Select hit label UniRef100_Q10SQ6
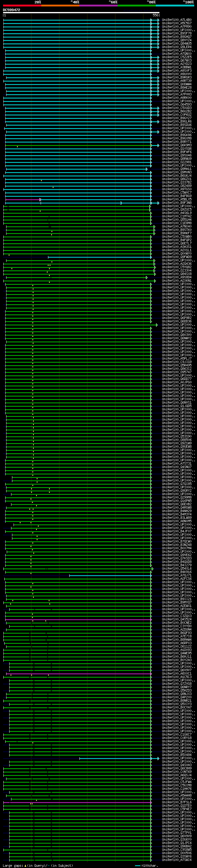Viewport: 197px width, 868px height. (x=177, y=149)
